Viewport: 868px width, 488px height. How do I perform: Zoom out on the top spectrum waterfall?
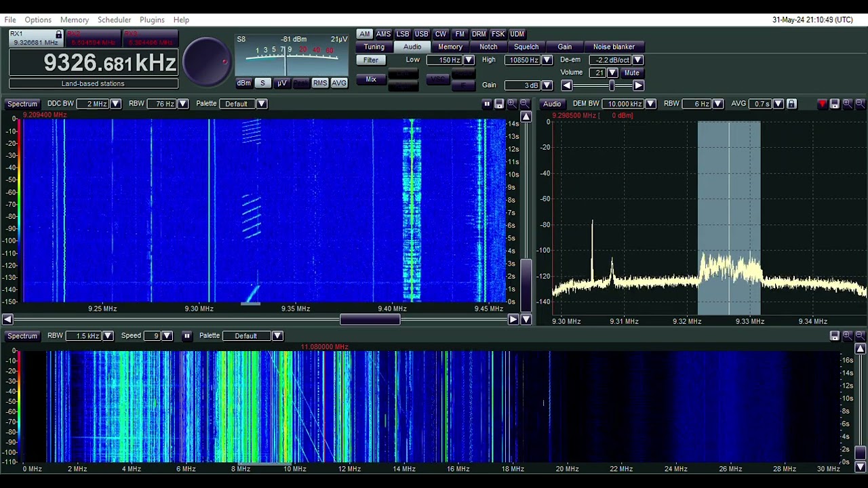[x=524, y=104]
